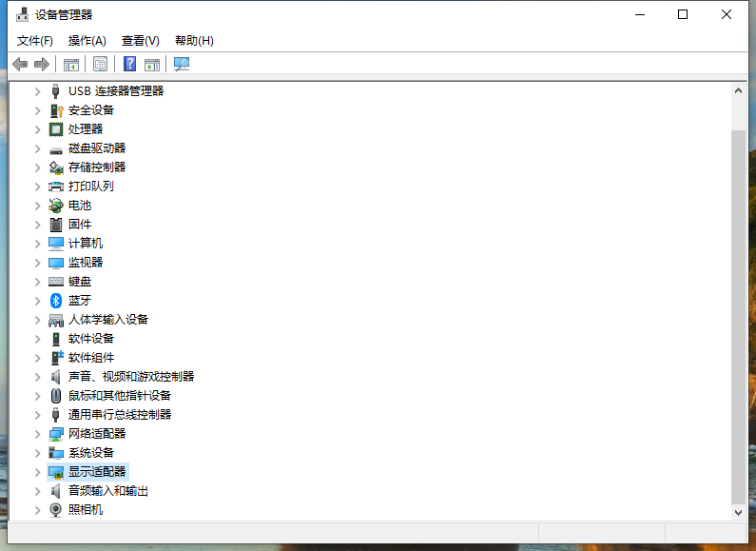This screenshot has width=756, height=551.
Task: Click the blue Help question mark icon
Action: pos(129,64)
